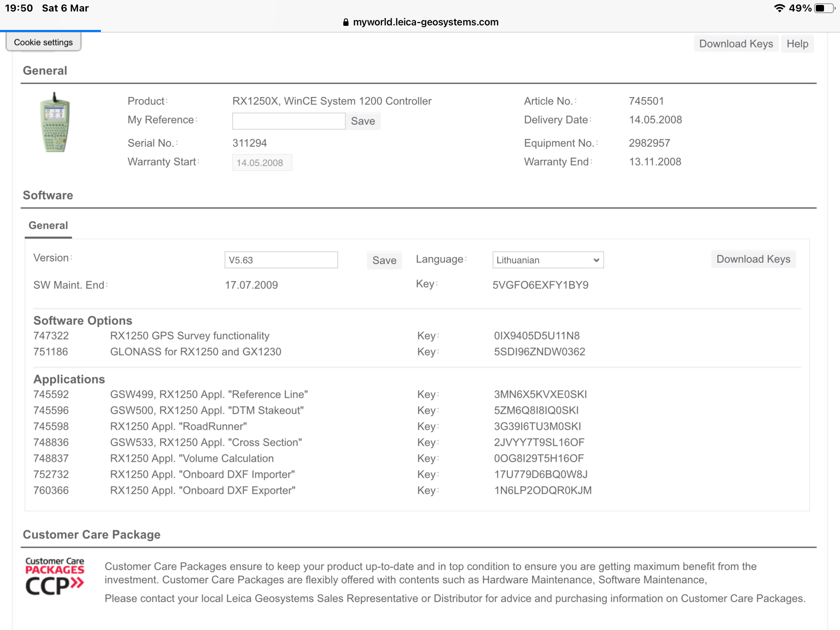Click the Customer Care Package heading

point(91,535)
